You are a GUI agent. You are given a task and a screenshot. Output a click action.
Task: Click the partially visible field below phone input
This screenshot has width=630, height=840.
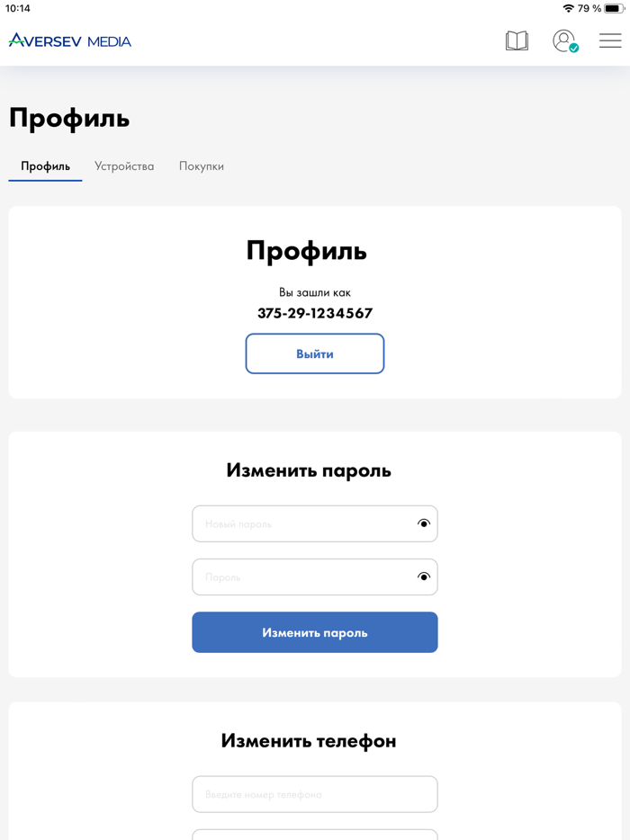314,835
